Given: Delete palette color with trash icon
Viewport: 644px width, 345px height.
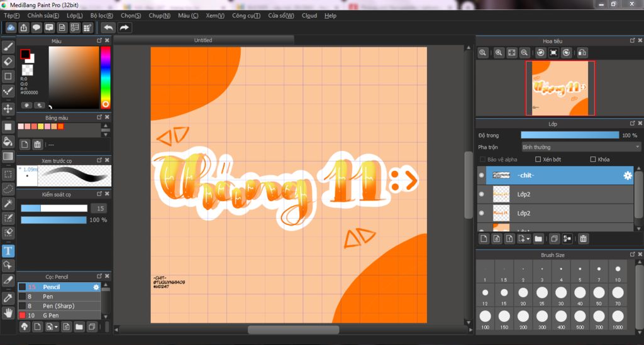Looking at the screenshot, I should (37, 145).
